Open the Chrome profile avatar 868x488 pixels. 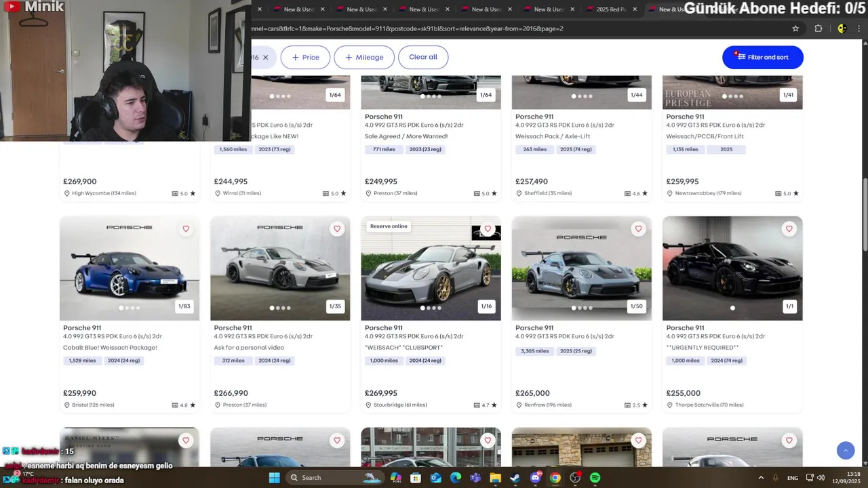(x=842, y=28)
